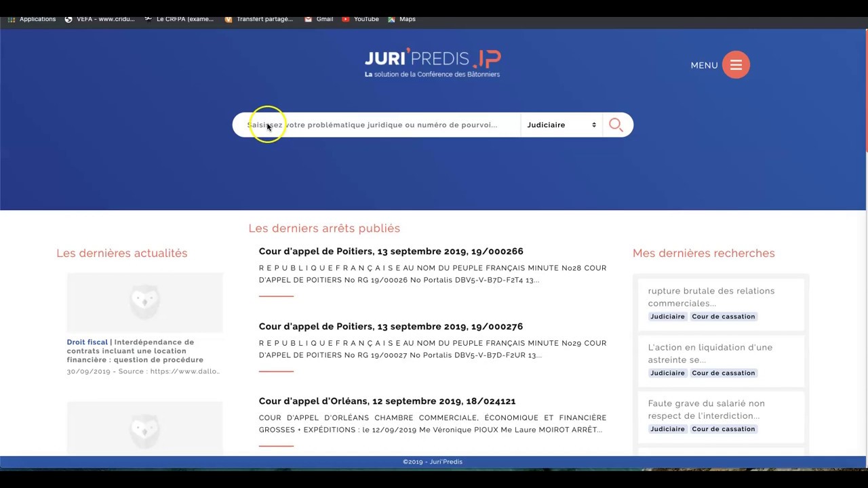Click the 30/09/2019 source line
This screenshot has width=868, height=488.
click(x=143, y=371)
